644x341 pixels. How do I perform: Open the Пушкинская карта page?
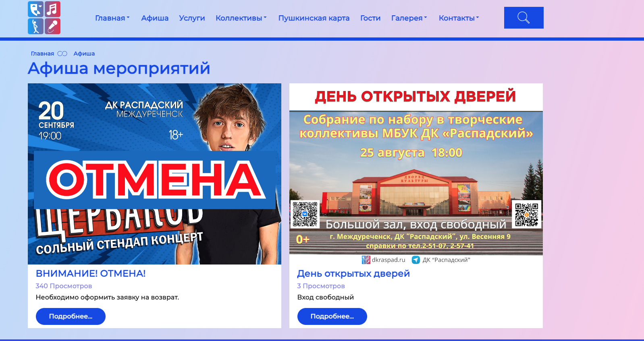314,18
